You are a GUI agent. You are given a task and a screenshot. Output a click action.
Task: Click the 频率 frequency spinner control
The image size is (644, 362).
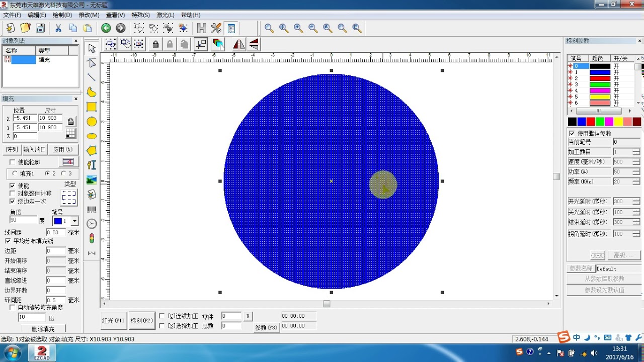tap(636, 182)
